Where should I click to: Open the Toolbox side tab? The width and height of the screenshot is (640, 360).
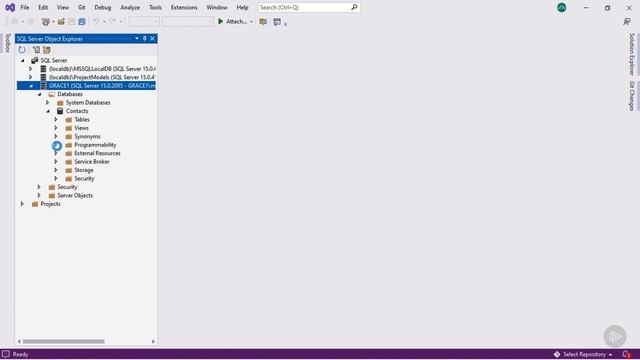click(7, 43)
